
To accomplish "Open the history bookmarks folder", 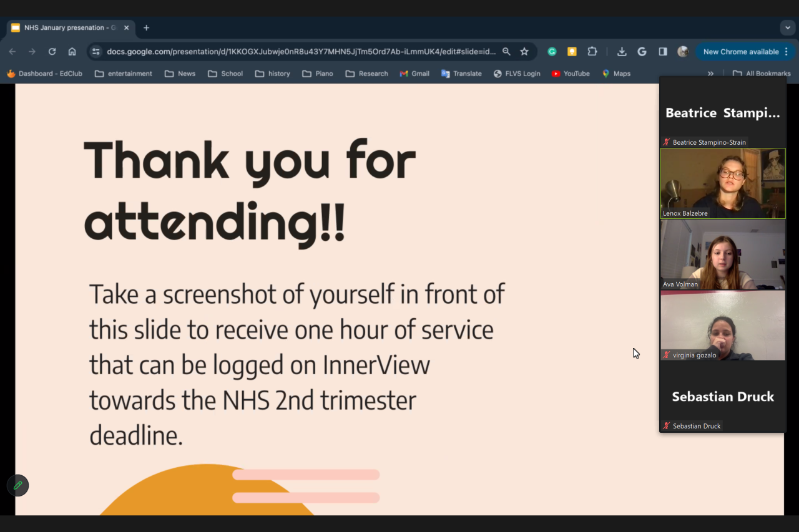I will point(273,74).
